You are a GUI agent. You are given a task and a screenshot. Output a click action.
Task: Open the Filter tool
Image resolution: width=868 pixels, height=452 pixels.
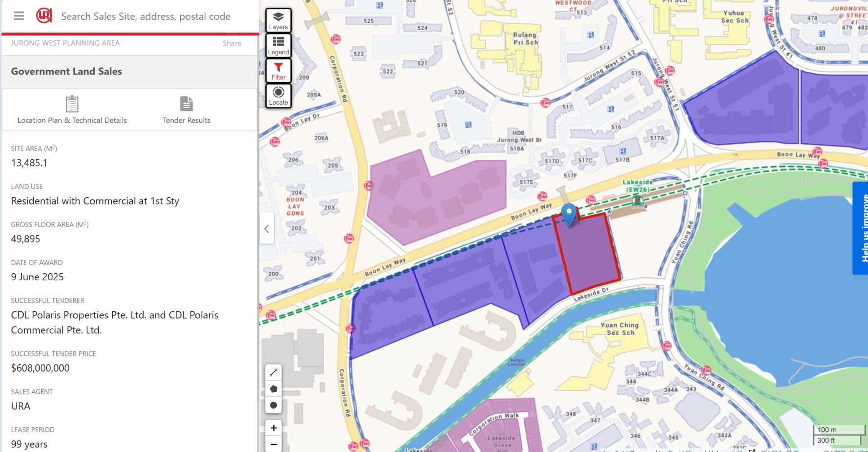click(278, 71)
